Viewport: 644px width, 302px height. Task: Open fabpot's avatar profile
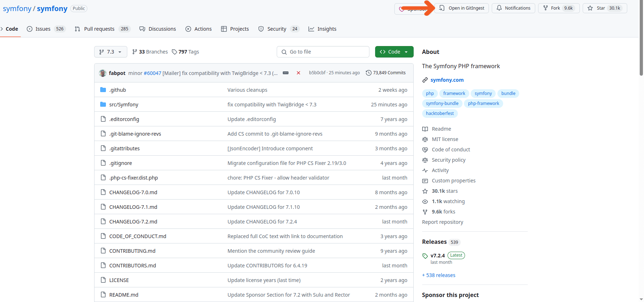[x=103, y=73]
